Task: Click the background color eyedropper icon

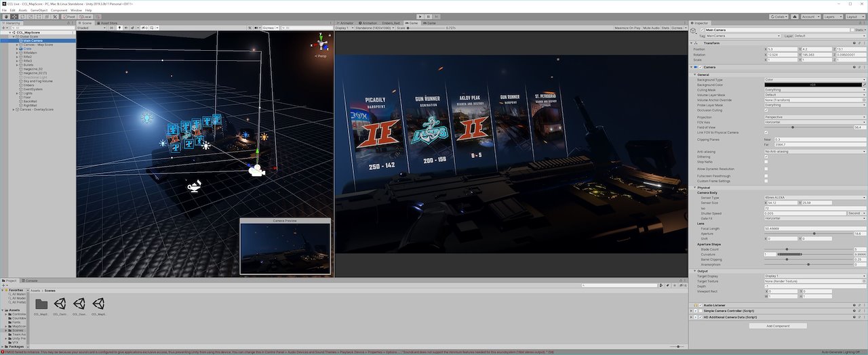Action: pos(864,85)
